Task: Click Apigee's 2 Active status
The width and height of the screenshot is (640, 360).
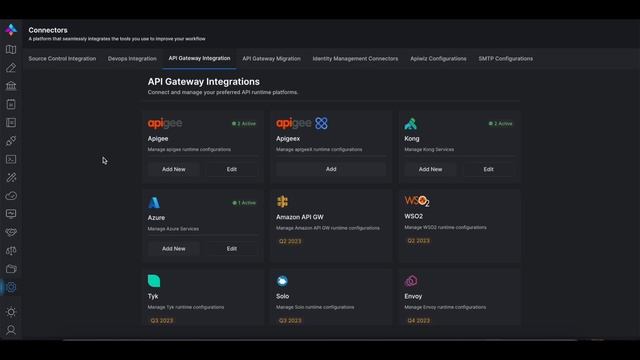Action: (x=244, y=123)
